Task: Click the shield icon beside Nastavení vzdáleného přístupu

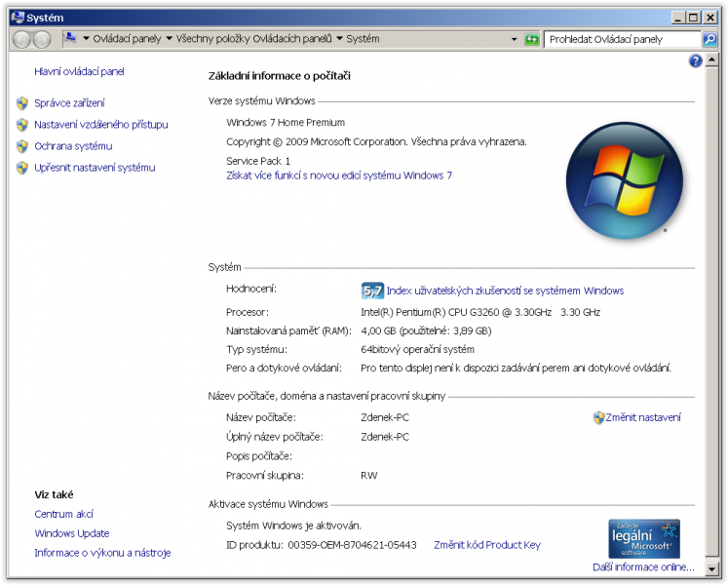Action: tap(22, 125)
